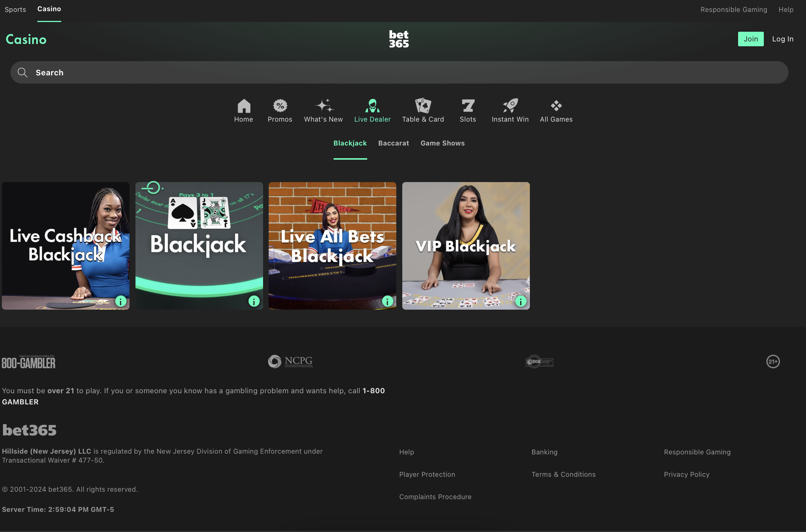
Task: Show details for VIP Blackjack game
Action: tap(521, 301)
